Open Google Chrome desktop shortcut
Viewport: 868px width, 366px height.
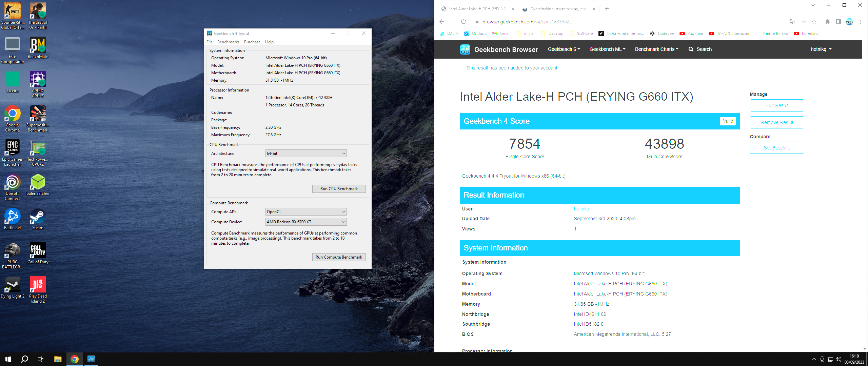[13, 118]
